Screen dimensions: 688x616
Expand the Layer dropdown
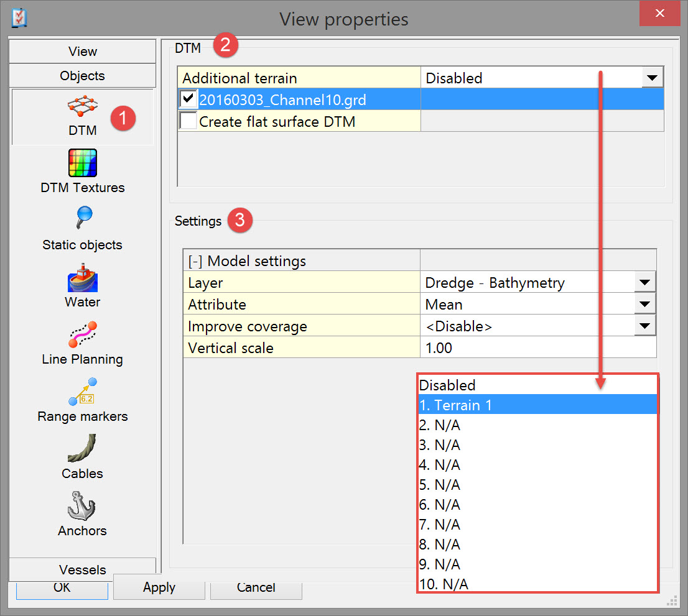point(644,283)
